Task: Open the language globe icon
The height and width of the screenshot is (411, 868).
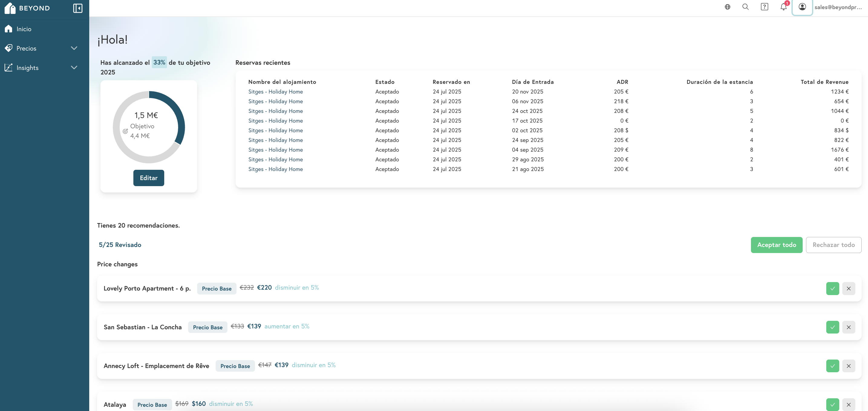Action: point(727,7)
